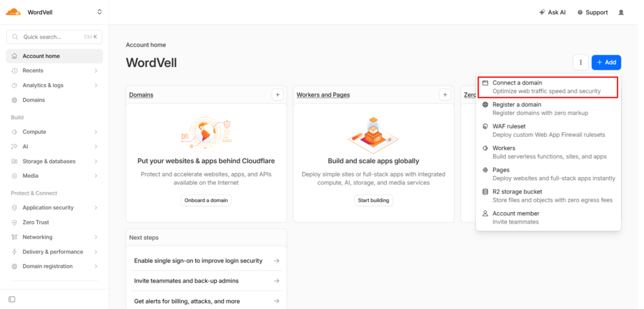
Task: Select Workers menu entry
Action: tap(548, 152)
